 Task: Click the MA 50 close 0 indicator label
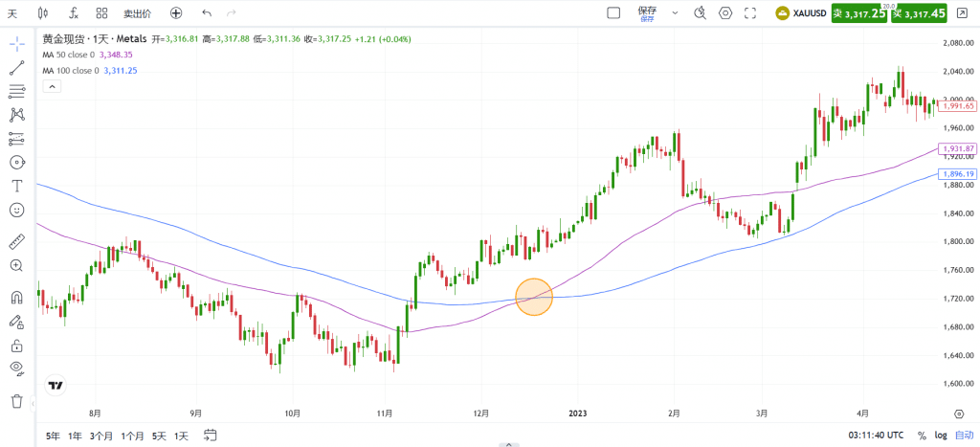pyautogui.click(x=68, y=55)
